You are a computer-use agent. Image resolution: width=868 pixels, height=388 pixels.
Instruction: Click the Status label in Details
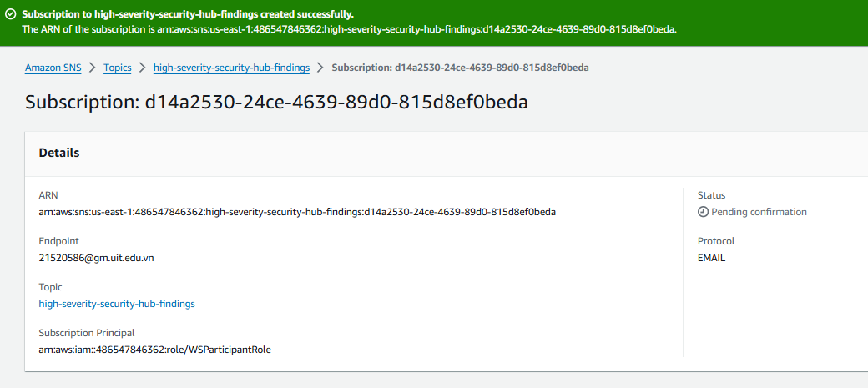click(x=711, y=195)
